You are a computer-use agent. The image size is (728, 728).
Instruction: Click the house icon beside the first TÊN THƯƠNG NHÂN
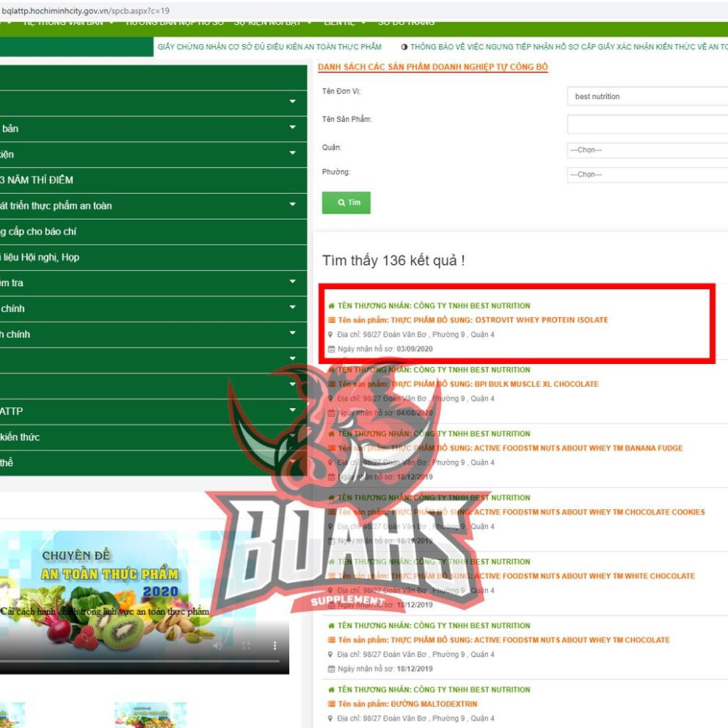332,306
